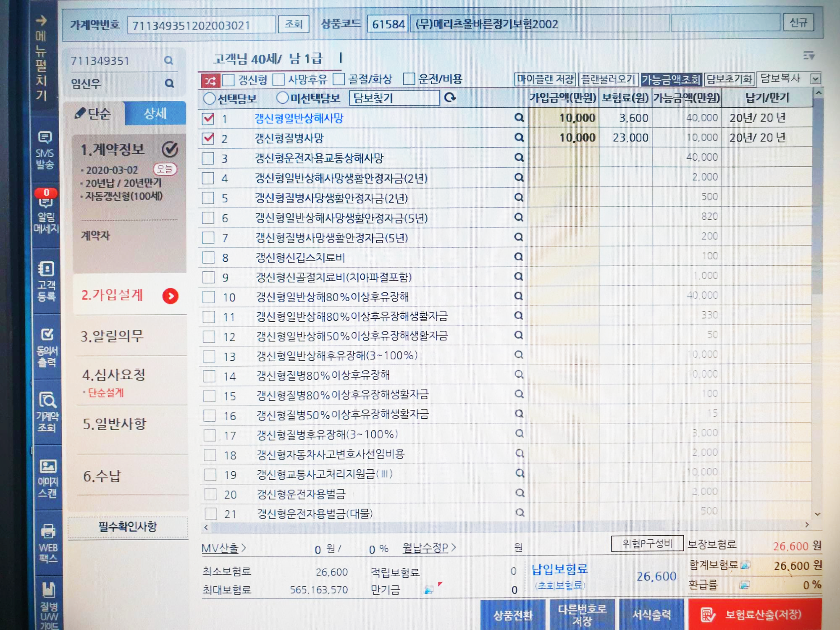The width and height of the screenshot is (840, 630).
Task: Check the 갱신형운전자용교통상해사망 checkbox
Action: [x=208, y=158]
